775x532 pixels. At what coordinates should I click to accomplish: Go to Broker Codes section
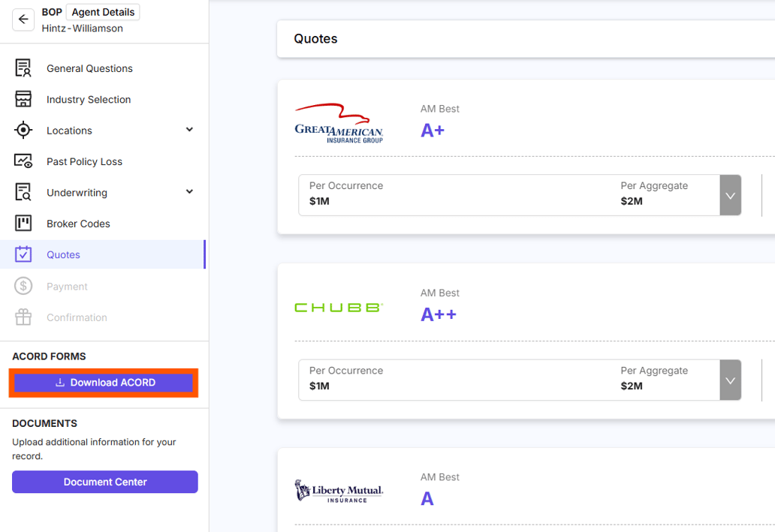78,224
